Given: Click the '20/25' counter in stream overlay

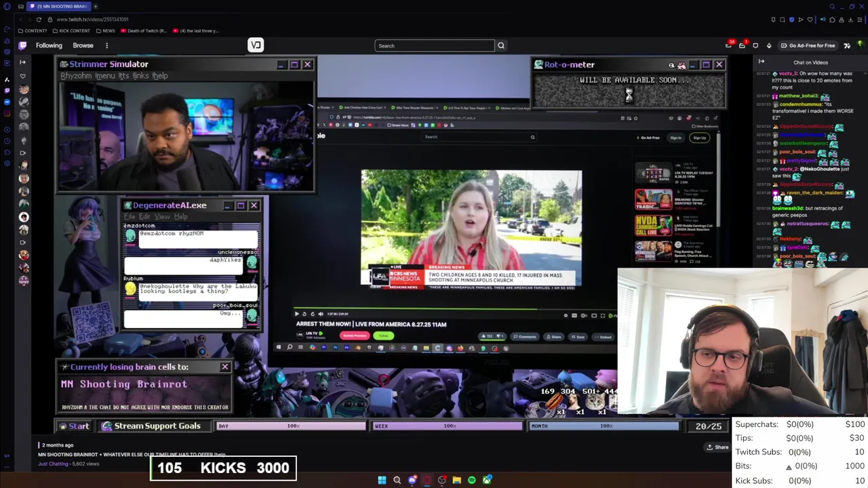Looking at the screenshot, I should (x=709, y=426).
